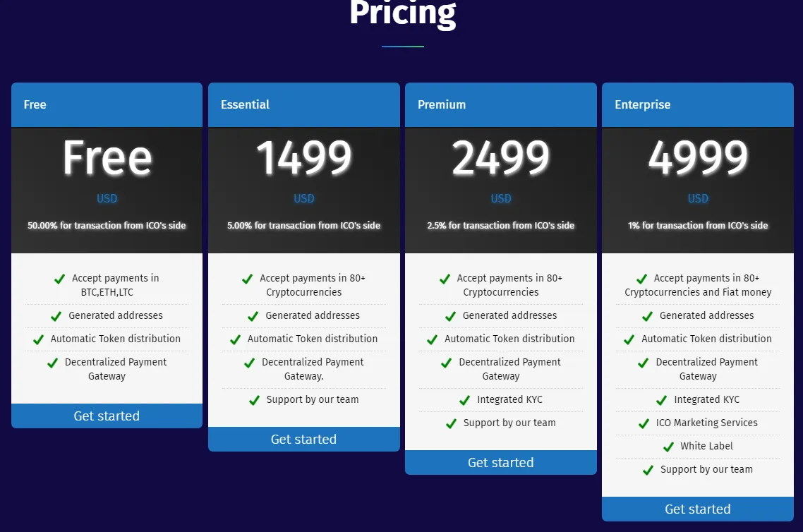The width and height of the screenshot is (803, 532).
Task: Select the Free plan header
Action: pyautogui.click(x=107, y=104)
